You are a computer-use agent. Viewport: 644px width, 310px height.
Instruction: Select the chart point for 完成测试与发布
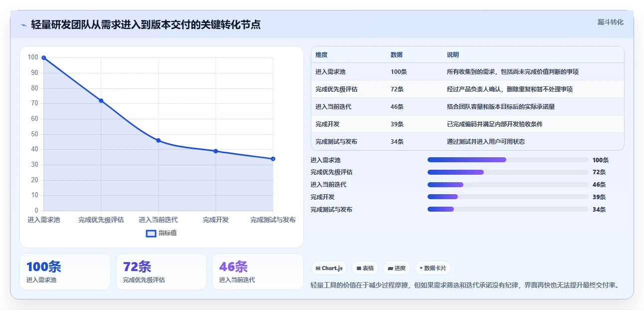pos(273,159)
